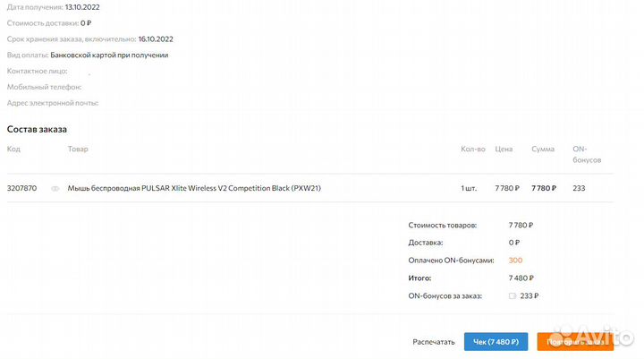Viewport: 644px width, 359px height.
Task: Click the orange 300 paid bonuses value
Action: [x=515, y=260]
